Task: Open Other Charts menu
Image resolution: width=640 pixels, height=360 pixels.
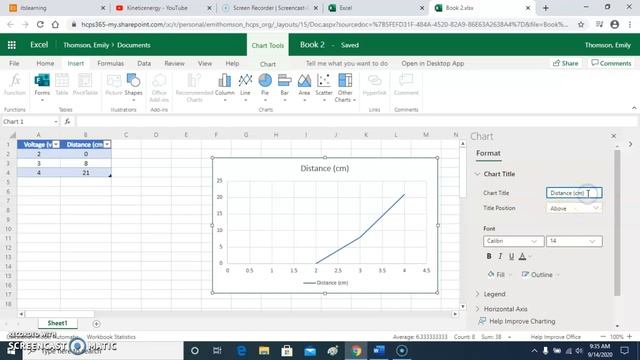Action: point(345,87)
